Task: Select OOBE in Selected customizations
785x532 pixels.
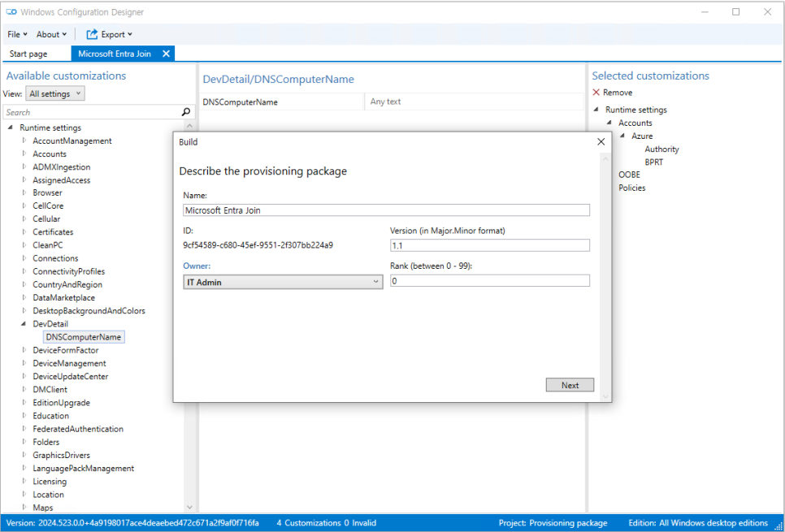Action: (x=629, y=174)
